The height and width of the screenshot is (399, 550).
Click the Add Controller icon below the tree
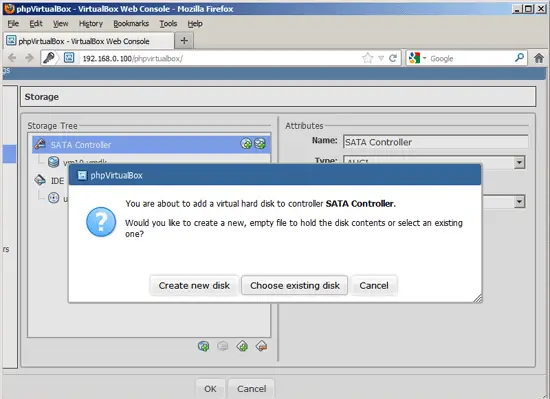click(242, 346)
